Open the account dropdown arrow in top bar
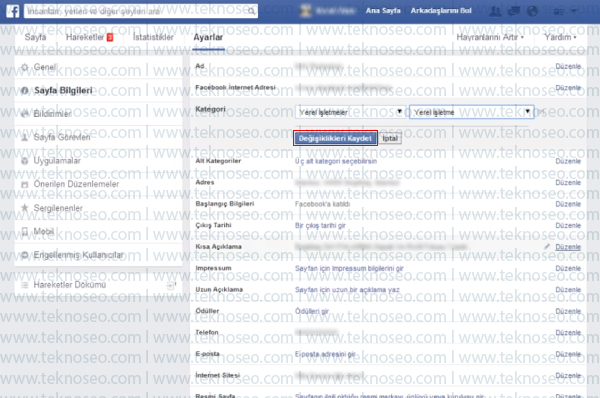 click(574, 11)
